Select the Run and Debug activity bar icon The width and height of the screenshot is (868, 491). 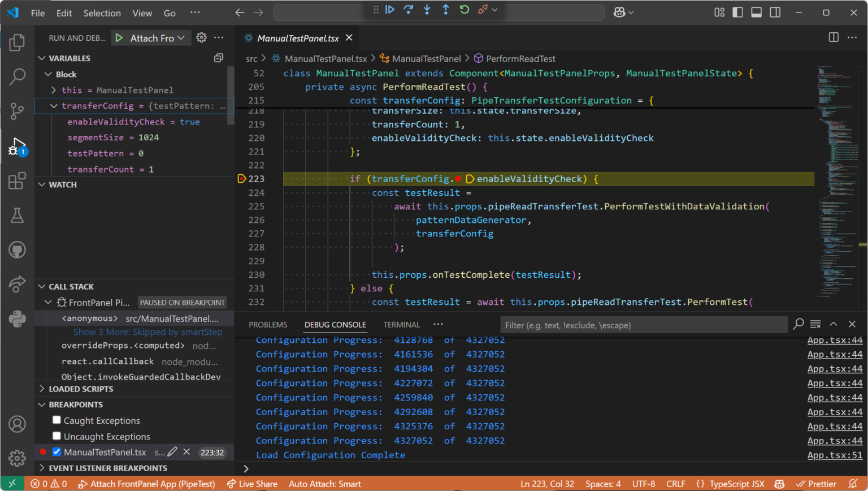click(x=17, y=146)
